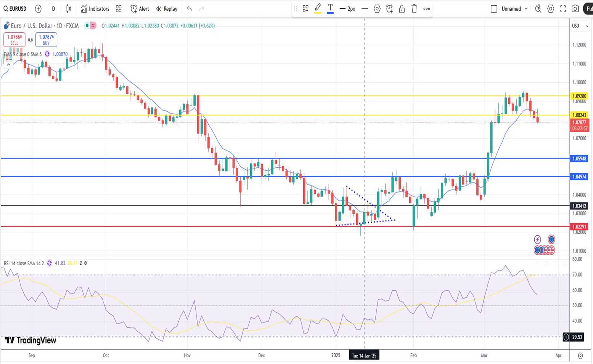Open the Indicators menu
Screen dimensions: 593x364
(95, 9)
